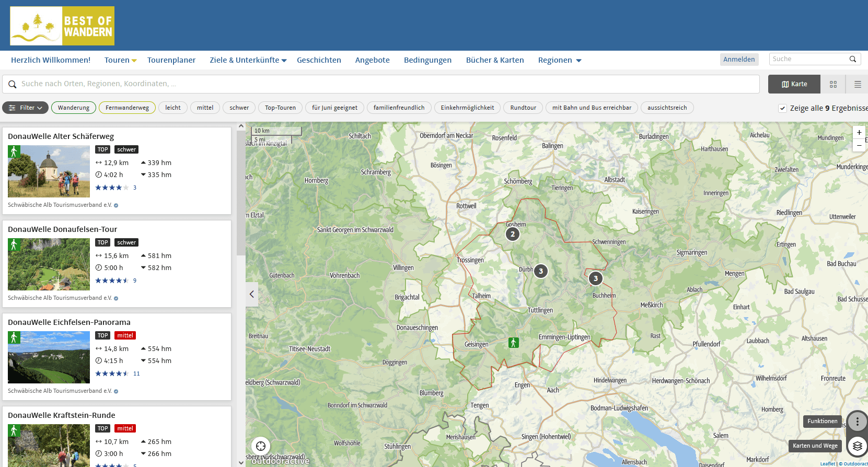The image size is (868, 467).
Task: Switch to the list view icon
Action: click(x=858, y=84)
